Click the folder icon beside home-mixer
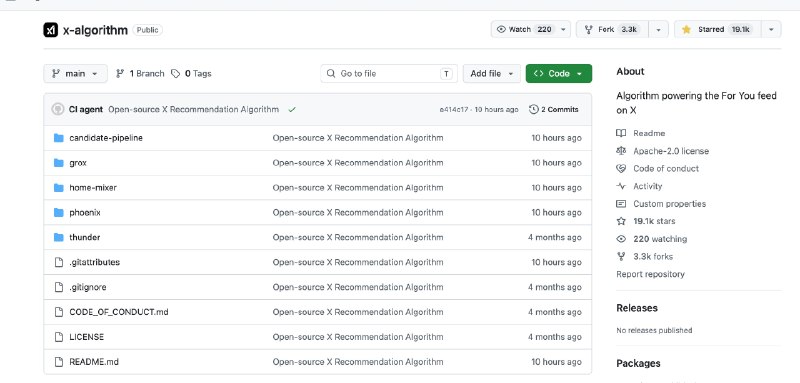This screenshot has height=383, width=800. click(x=59, y=188)
